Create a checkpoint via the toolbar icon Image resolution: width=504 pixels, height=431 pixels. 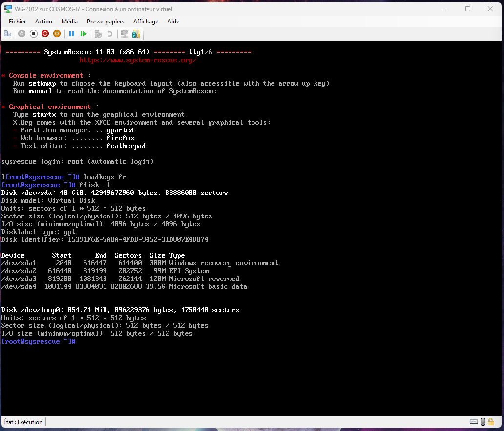[98, 34]
